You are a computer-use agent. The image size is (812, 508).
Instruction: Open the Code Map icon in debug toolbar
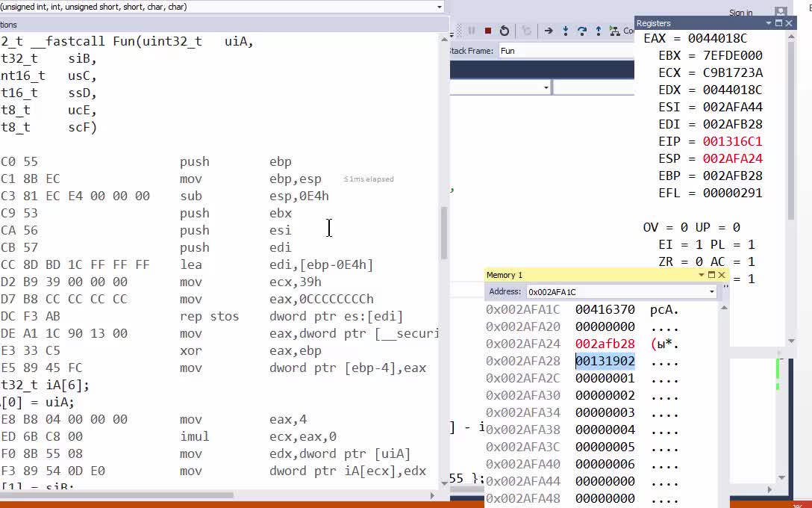pyautogui.click(x=615, y=31)
